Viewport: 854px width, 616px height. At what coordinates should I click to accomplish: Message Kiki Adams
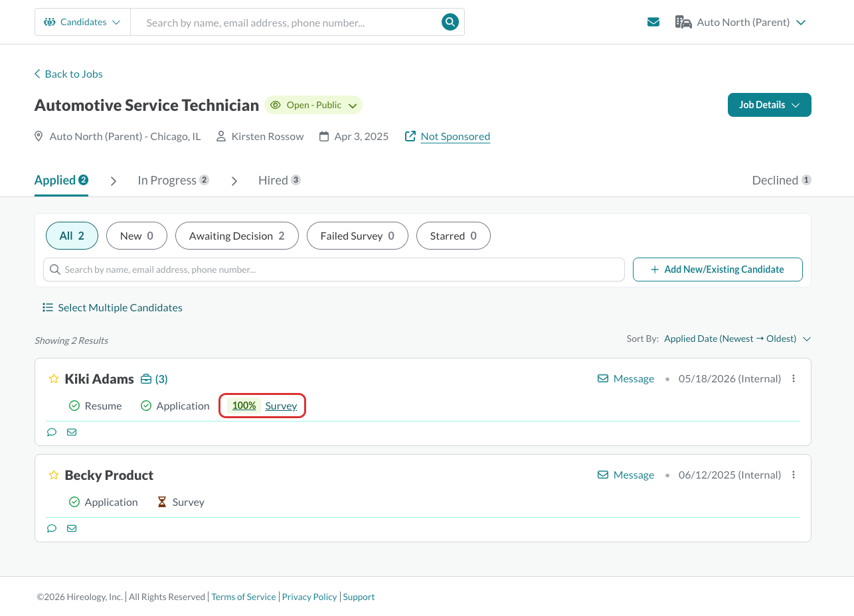coord(626,378)
